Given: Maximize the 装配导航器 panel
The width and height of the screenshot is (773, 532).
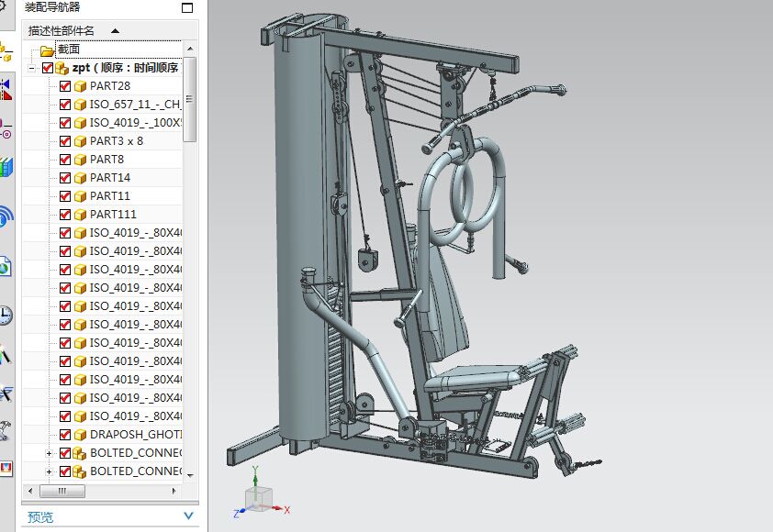Looking at the screenshot, I should (187, 7).
